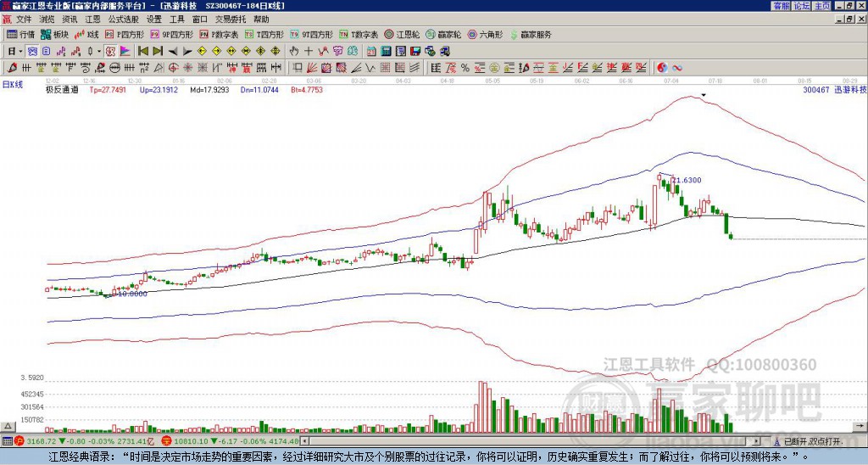Click the grid icon in status bar
Image resolution: width=868 pixels, height=465 pixels.
[x=7, y=441]
